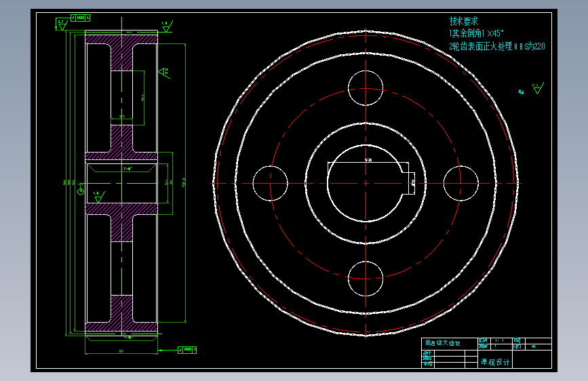Click the roughness symbol at top-right of section view
Screen dimensions: 588x381
[167, 26]
